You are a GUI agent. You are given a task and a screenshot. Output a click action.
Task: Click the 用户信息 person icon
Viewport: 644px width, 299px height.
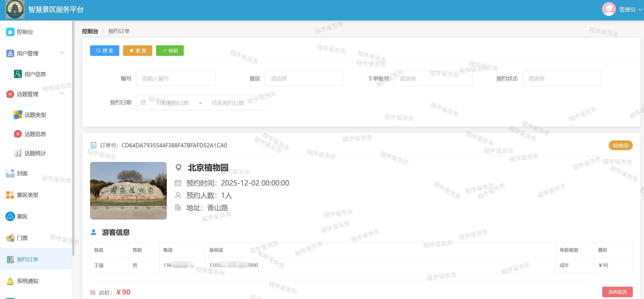pos(18,74)
